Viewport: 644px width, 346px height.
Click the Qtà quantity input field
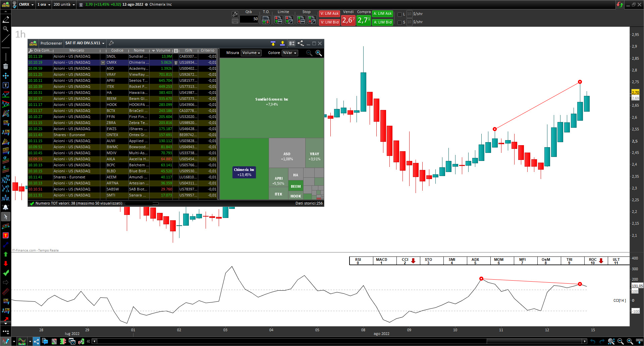click(x=249, y=19)
